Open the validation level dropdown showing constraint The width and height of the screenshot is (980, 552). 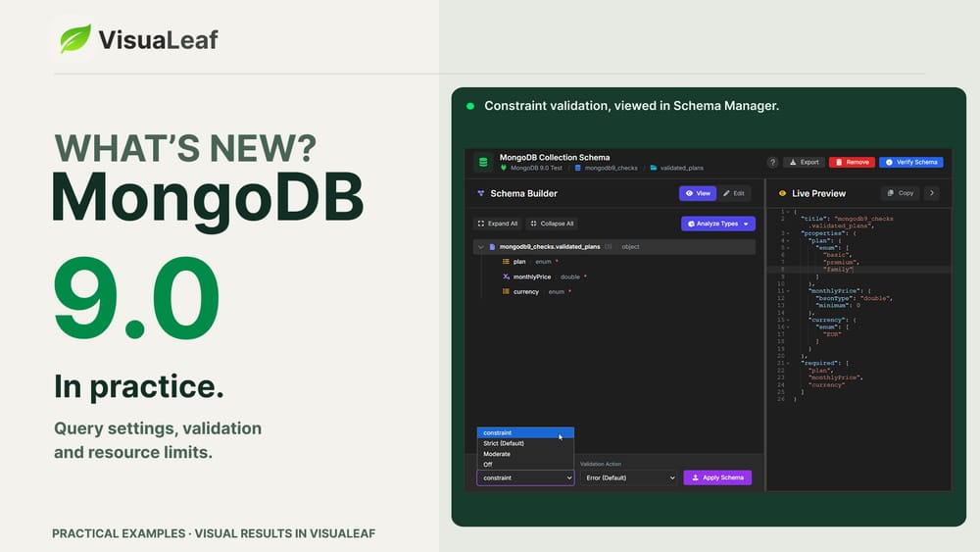click(x=525, y=477)
